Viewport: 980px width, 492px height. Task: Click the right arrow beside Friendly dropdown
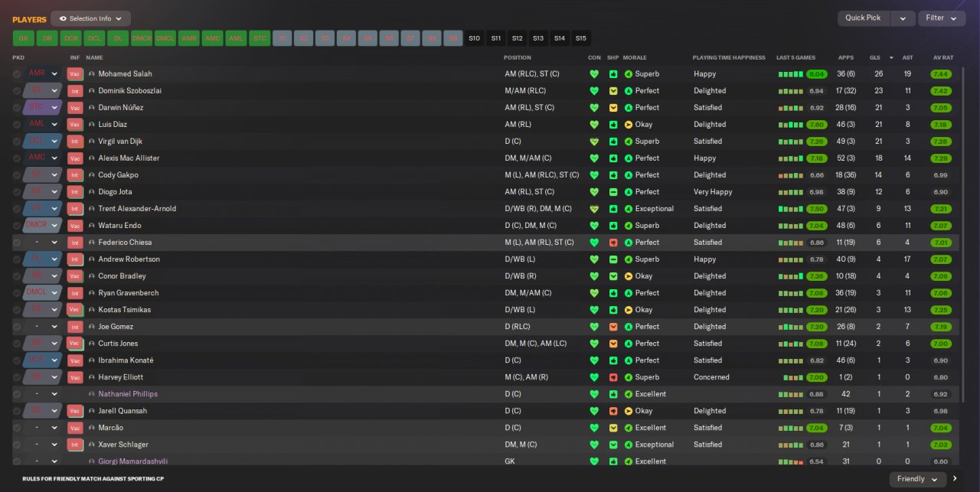(955, 479)
